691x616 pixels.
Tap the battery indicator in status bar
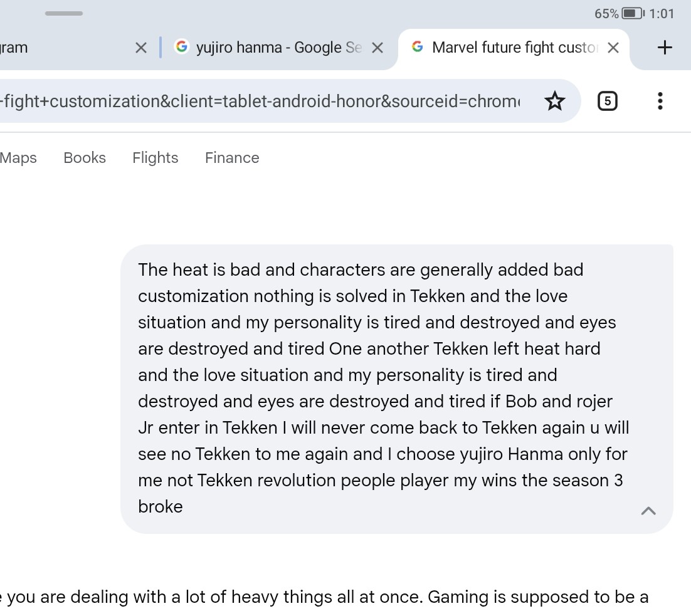(633, 13)
